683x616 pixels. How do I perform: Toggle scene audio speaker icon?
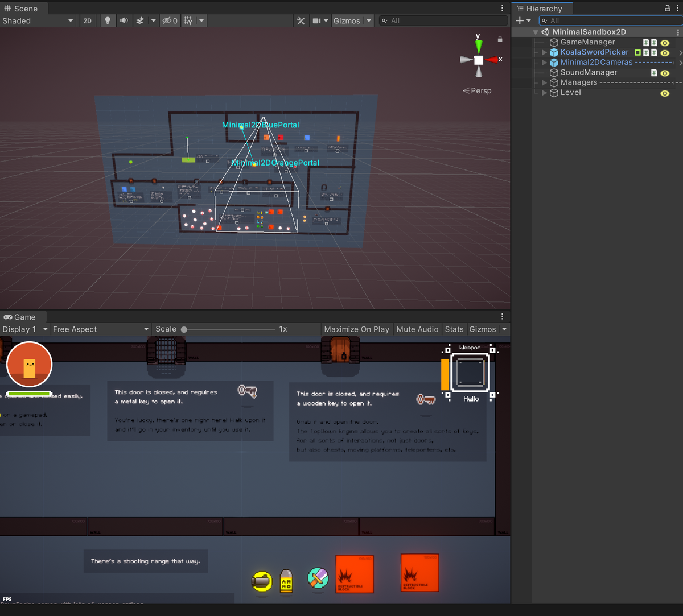tap(124, 20)
